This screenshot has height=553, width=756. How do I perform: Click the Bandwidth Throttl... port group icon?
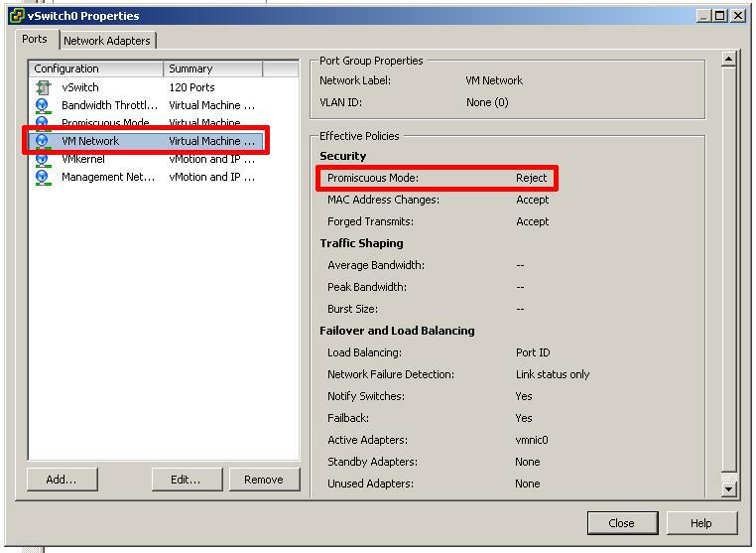(43, 105)
